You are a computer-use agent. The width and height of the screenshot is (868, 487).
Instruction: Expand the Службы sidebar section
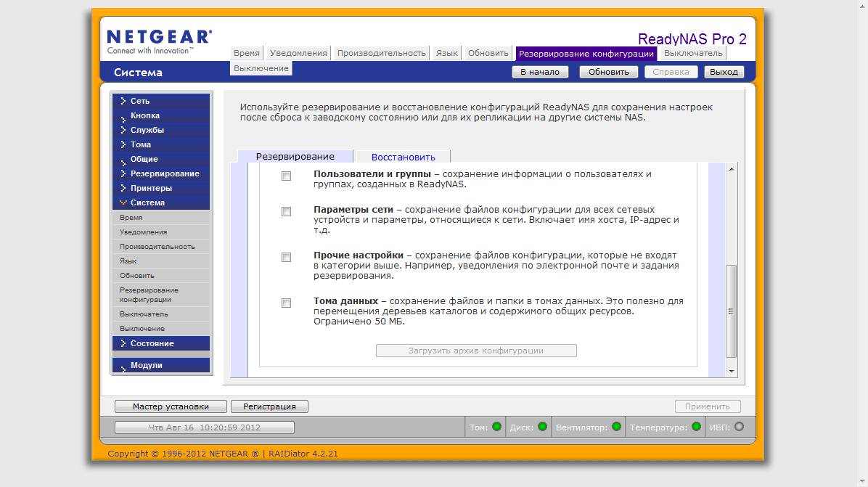161,130
